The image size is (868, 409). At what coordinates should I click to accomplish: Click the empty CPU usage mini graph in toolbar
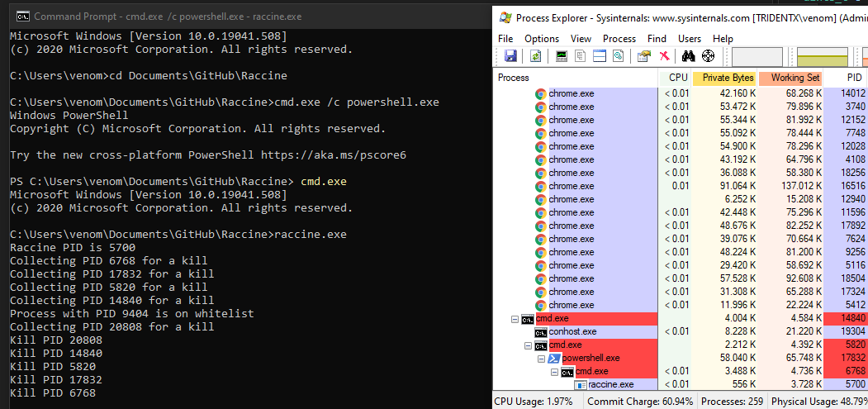pos(757,57)
